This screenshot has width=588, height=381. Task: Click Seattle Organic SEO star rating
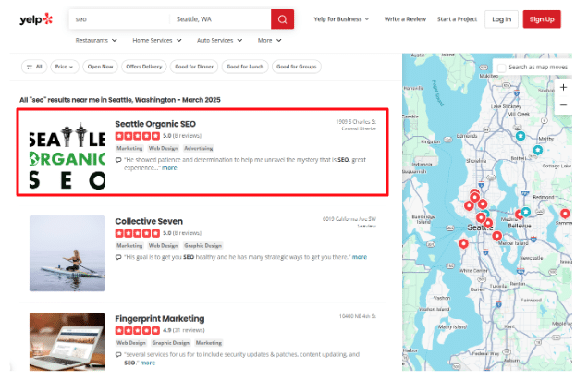138,136
